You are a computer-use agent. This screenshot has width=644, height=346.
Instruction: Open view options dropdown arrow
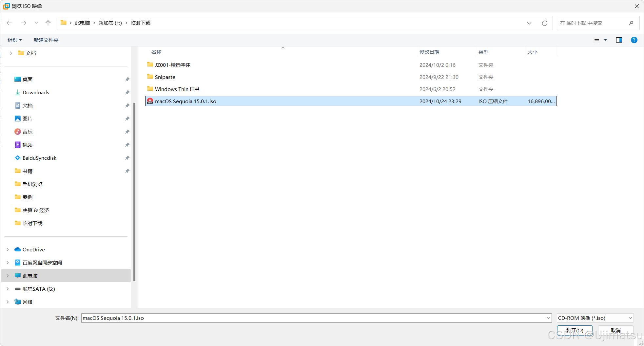605,40
